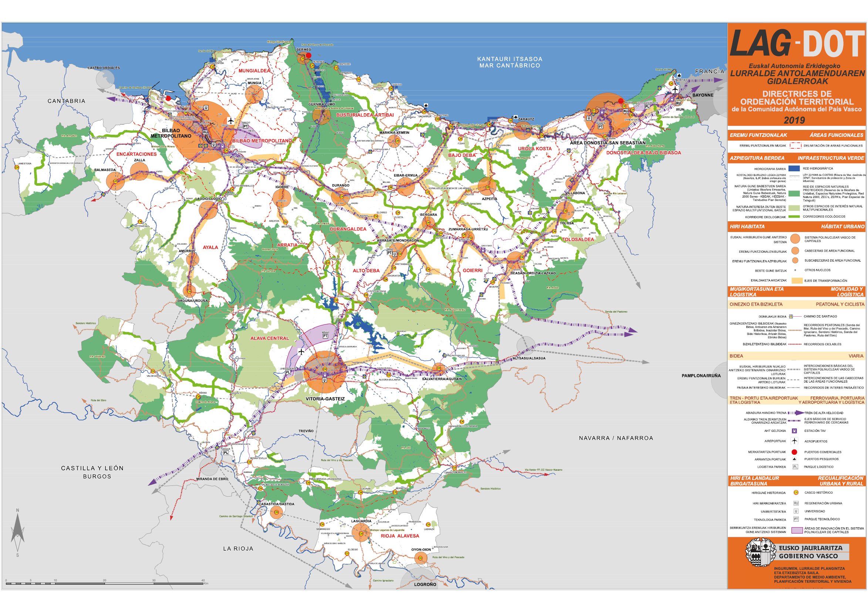Viewport: 868px width, 612px height.
Task: Click the red Puertos Comerciales dot in the legend
Action: click(794, 452)
